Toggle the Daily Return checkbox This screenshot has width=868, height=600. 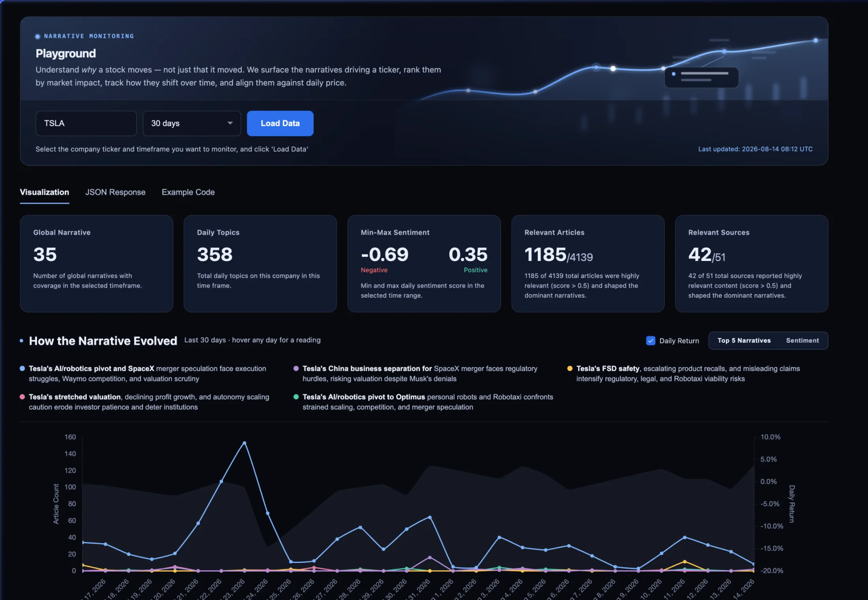click(651, 340)
